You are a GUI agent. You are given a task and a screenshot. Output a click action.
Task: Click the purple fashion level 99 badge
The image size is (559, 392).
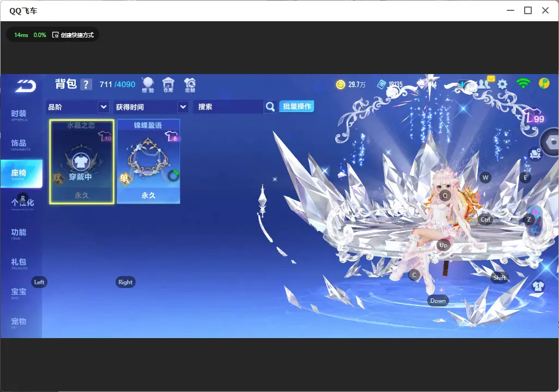click(535, 117)
